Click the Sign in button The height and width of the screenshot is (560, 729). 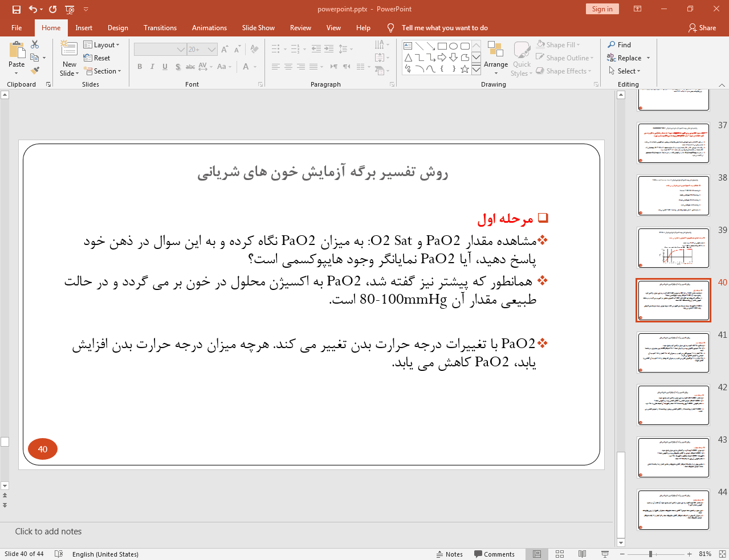602,9
